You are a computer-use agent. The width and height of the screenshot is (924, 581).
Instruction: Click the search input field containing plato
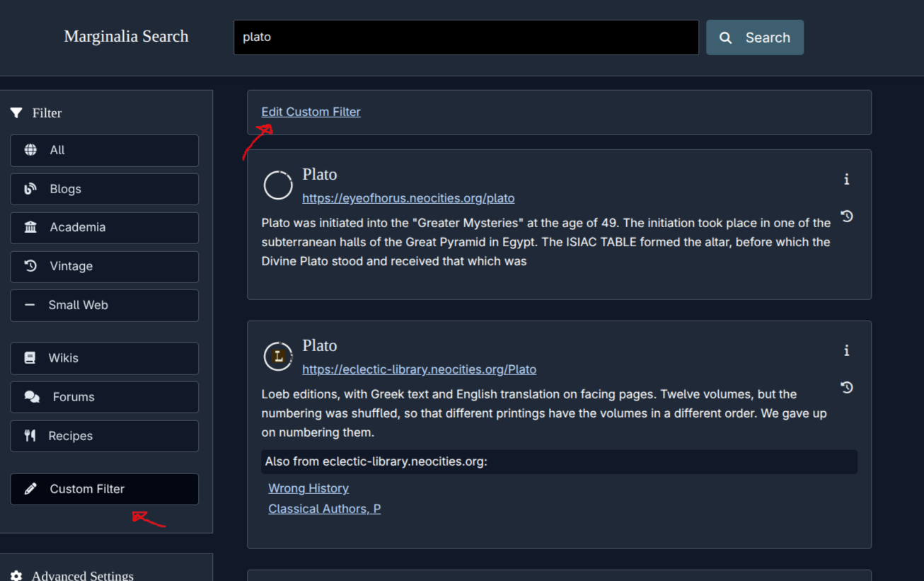click(466, 38)
